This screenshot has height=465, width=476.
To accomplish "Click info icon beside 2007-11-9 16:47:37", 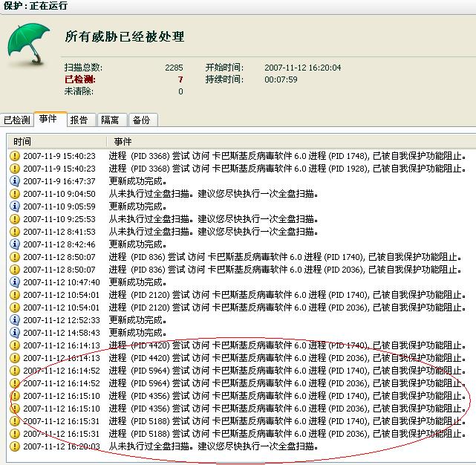I will pyautogui.click(x=15, y=181).
